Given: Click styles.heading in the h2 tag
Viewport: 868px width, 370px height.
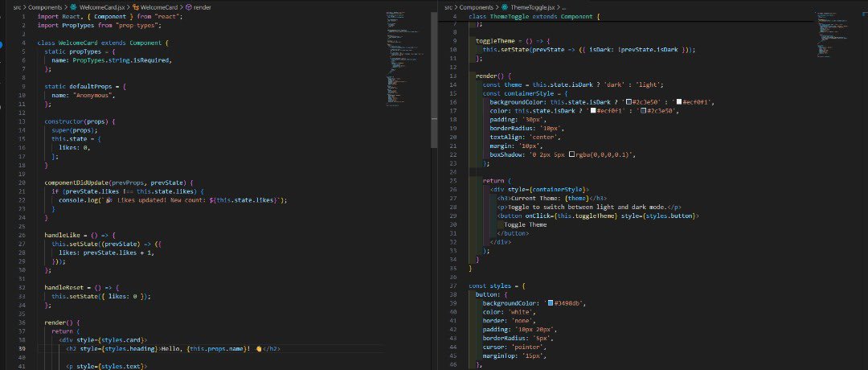Looking at the screenshot, I should click(x=133, y=348).
